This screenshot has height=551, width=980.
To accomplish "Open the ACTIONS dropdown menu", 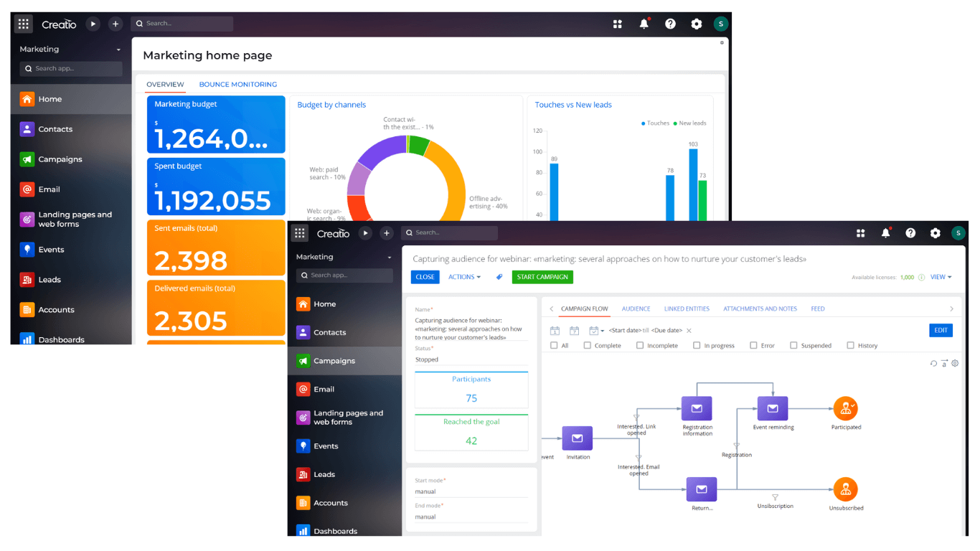I will [x=465, y=277].
